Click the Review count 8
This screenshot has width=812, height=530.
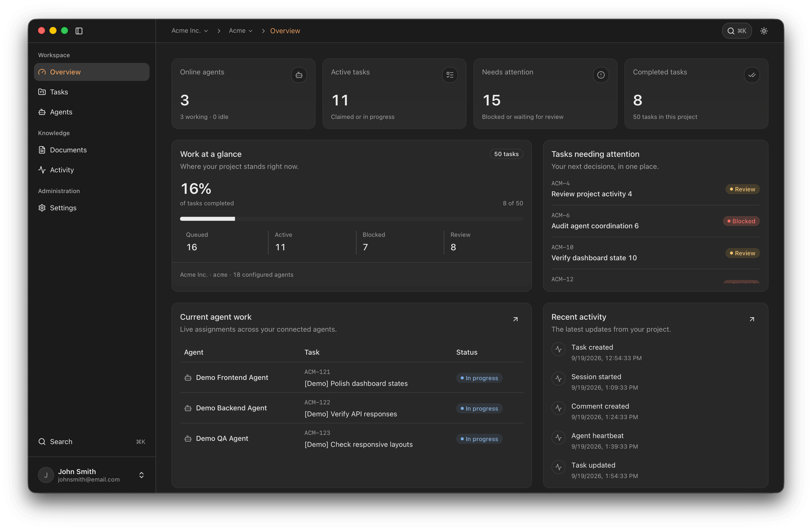tap(453, 247)
